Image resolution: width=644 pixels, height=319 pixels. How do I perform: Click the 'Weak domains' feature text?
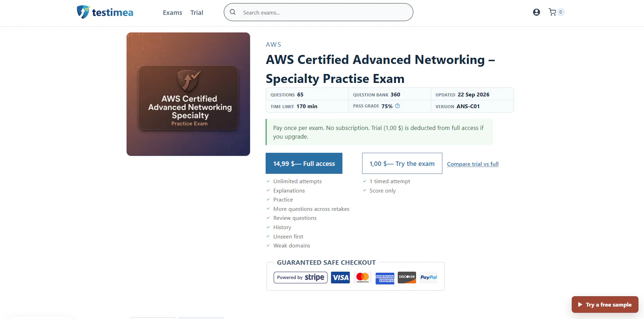(292, 245)
